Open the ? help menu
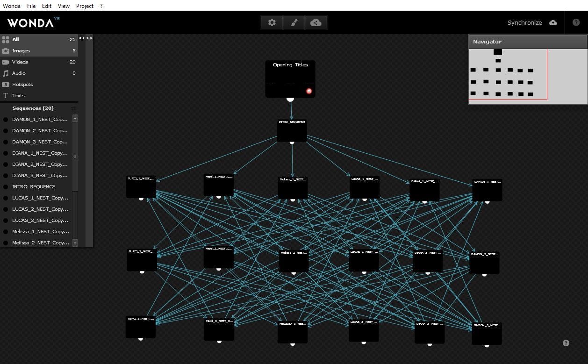 coord(101,6)
